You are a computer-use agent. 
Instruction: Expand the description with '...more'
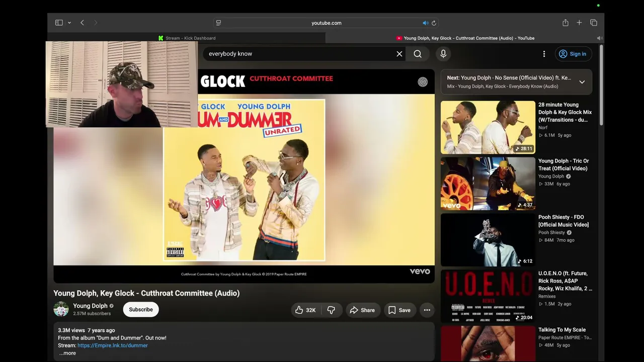pos(67,353)
